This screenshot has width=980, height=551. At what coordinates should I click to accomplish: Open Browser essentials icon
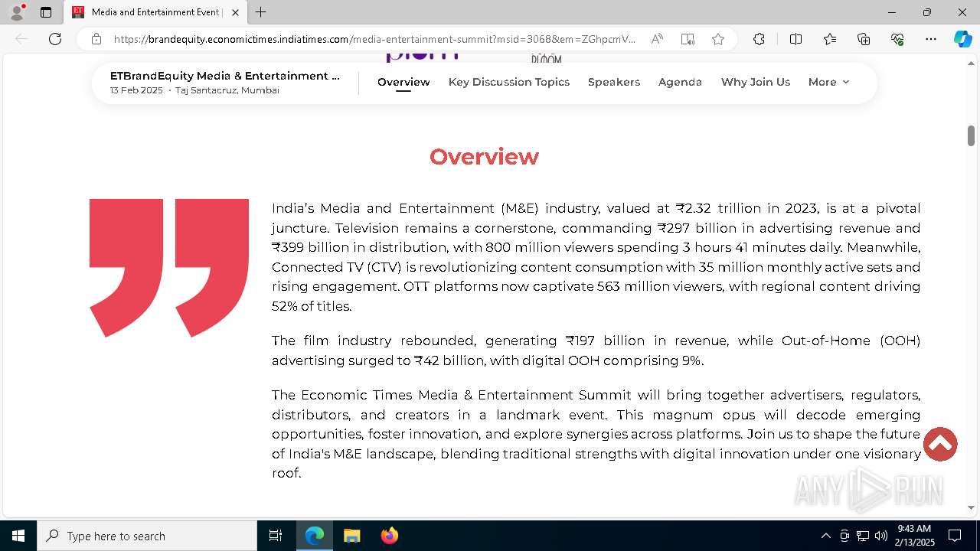[897, 39]
